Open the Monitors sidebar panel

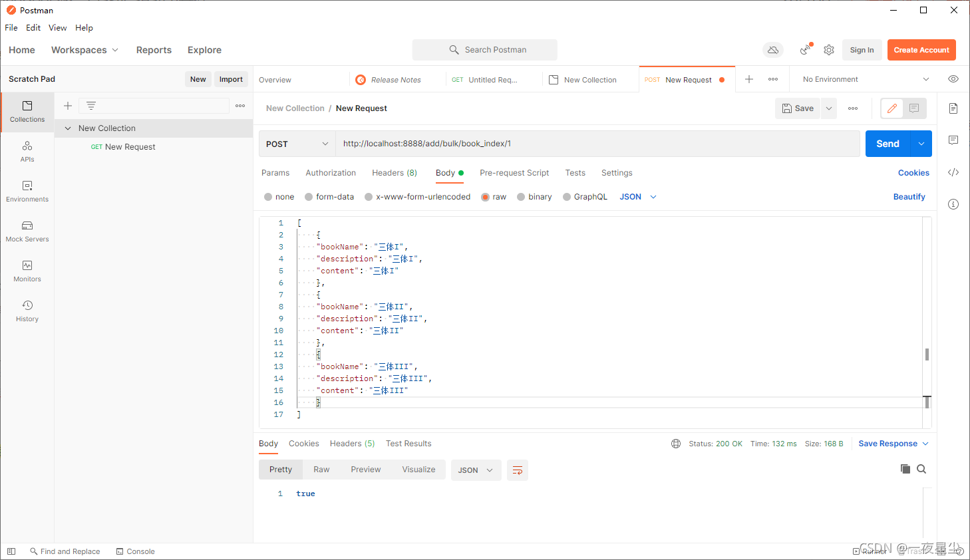coord(27,271)
